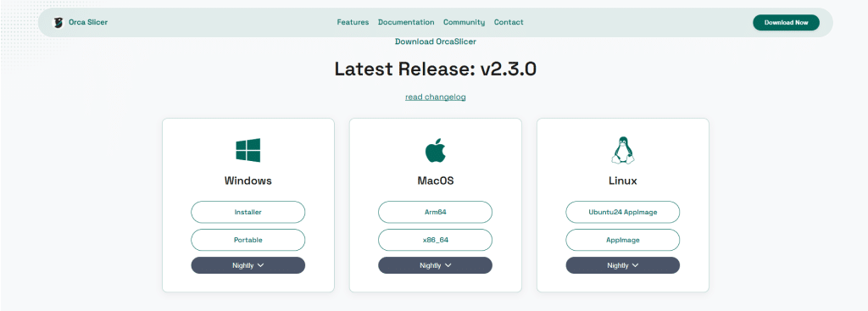Click the MacOS card title
868x311 pixels.
point(435,181)
